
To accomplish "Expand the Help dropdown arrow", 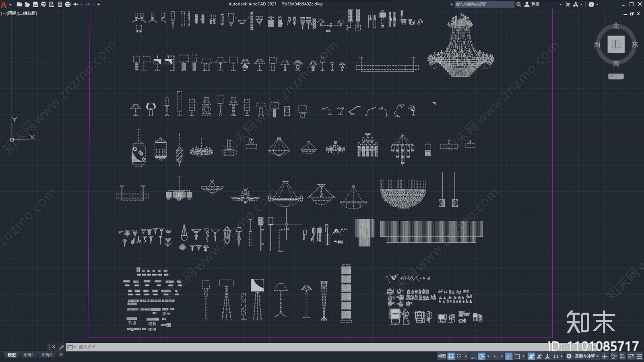I will pos(597,4).
